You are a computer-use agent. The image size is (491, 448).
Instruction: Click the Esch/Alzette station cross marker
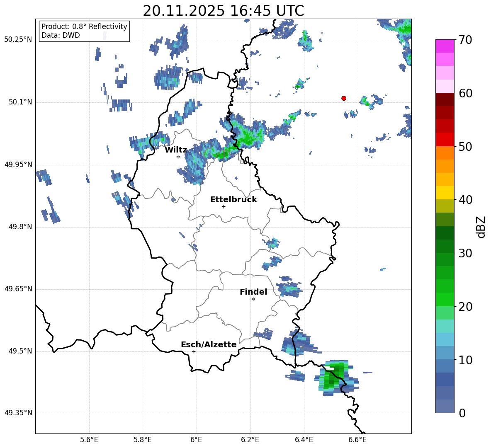coord(194,351)
